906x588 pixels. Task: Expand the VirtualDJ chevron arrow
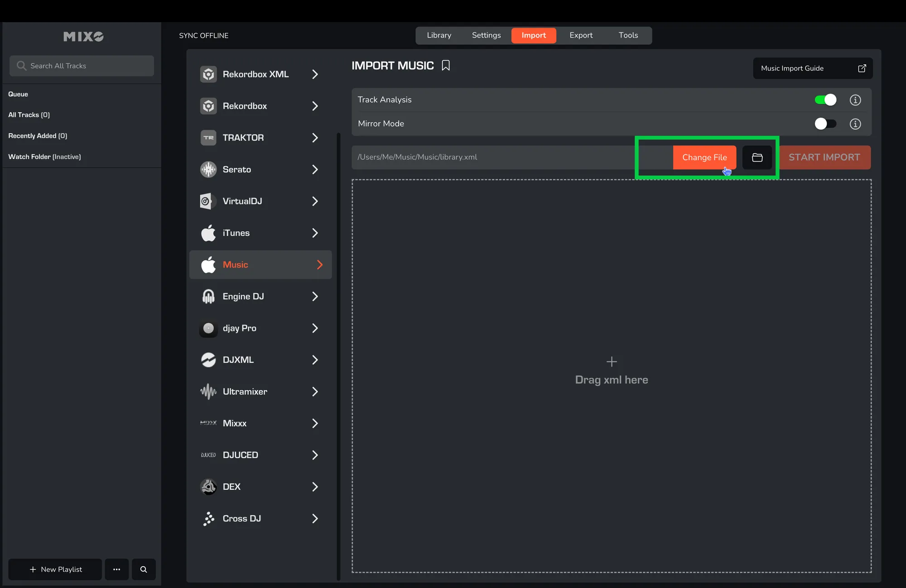[x=315, y=201]
